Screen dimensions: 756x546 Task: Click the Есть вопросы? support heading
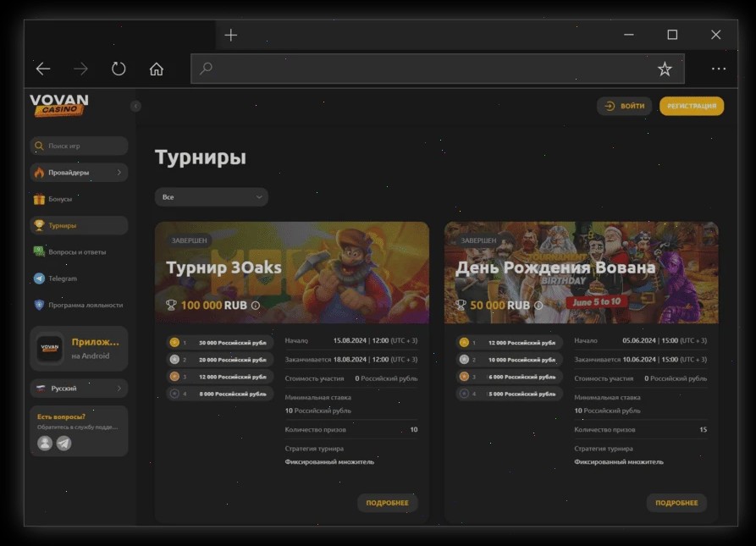[x=61, y=416]
